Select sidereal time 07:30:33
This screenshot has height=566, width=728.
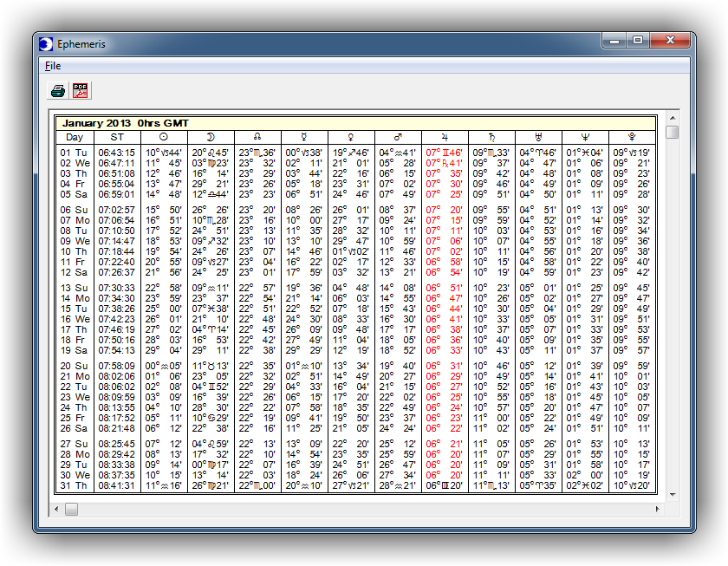tap(116, 288)
